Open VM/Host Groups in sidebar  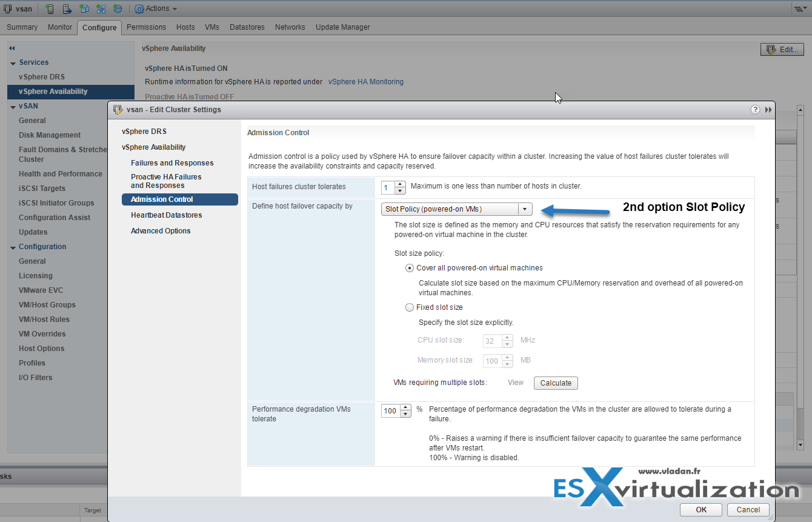(x=47, y=305)
